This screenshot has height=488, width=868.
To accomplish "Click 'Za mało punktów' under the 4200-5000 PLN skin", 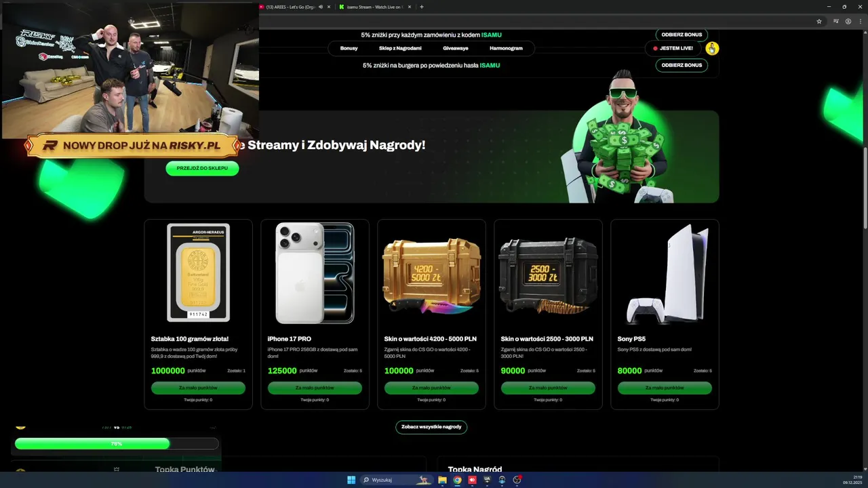I will (431, 388).
